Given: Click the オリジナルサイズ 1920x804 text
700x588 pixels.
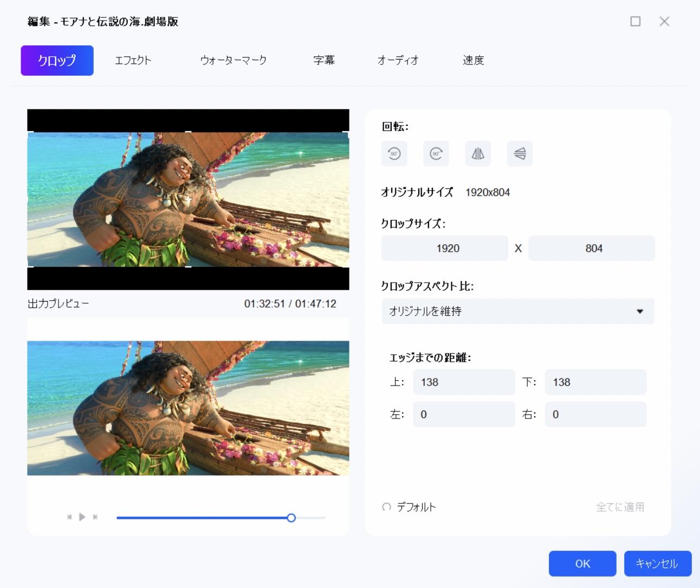Looking at the screenshot, I should click(x=445, y=192).
